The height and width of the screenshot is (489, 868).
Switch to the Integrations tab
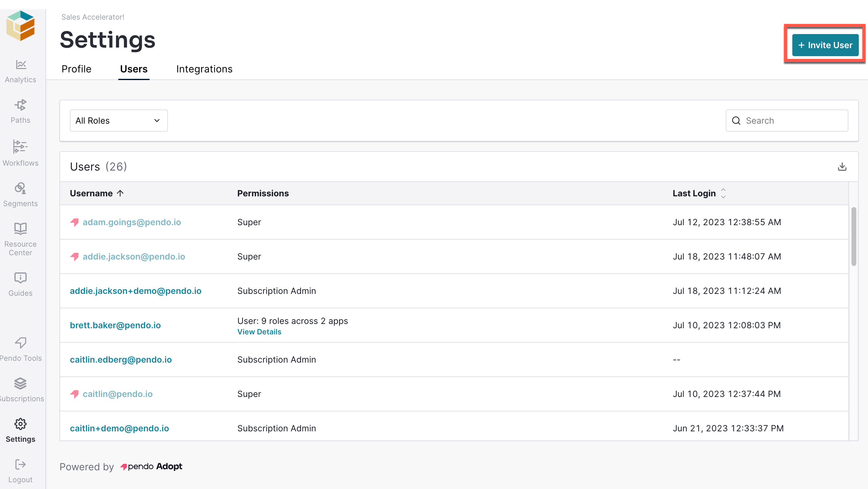tap(204, 69)
